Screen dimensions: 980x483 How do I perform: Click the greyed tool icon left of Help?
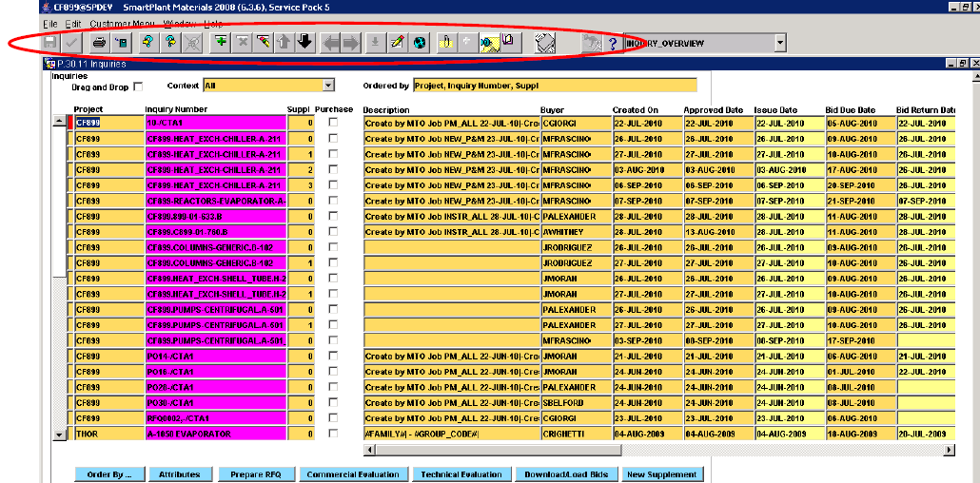[591, 43]
